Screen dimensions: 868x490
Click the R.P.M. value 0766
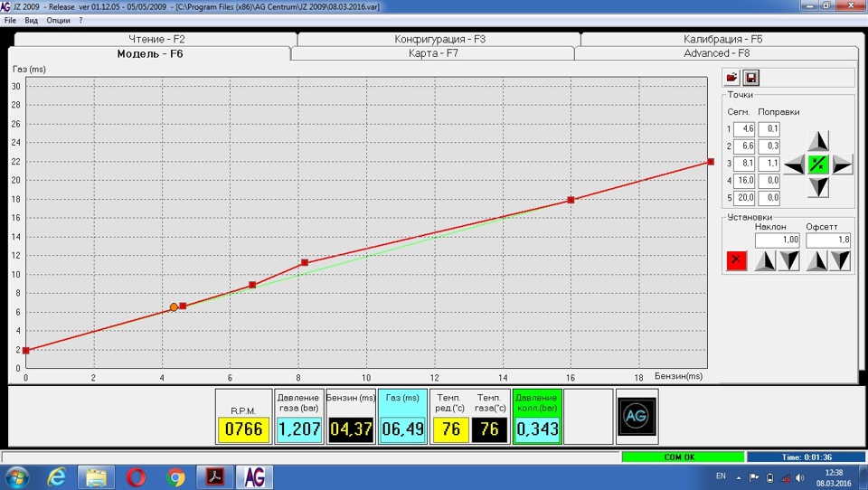click(243, 429)
